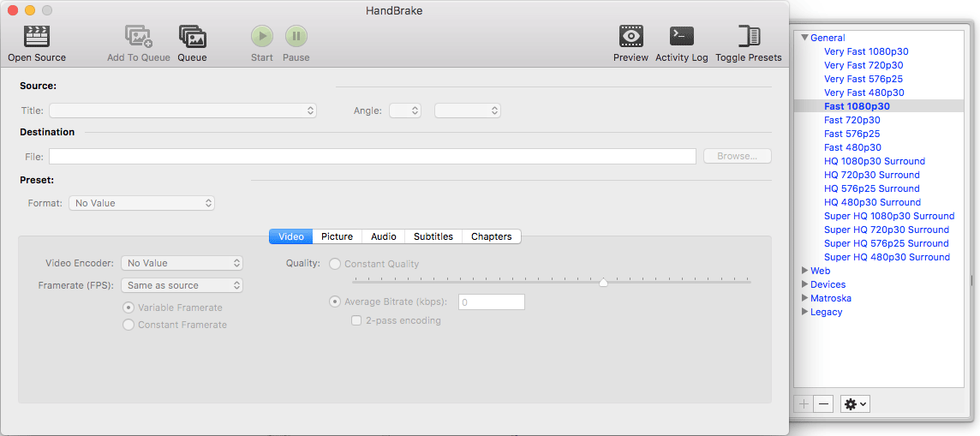Click the Add To Queue icon
The width and height of the screenshot is (980, 436).
(138, 36)
